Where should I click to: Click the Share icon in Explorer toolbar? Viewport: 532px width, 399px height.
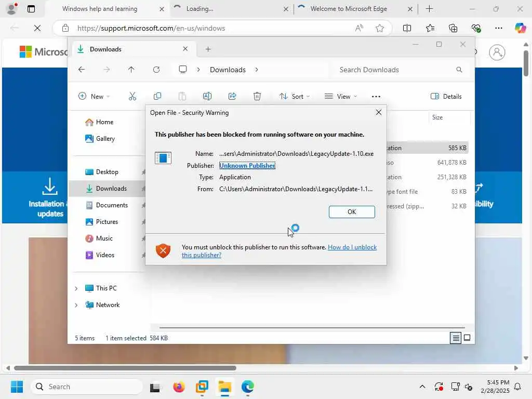[232, 96]
